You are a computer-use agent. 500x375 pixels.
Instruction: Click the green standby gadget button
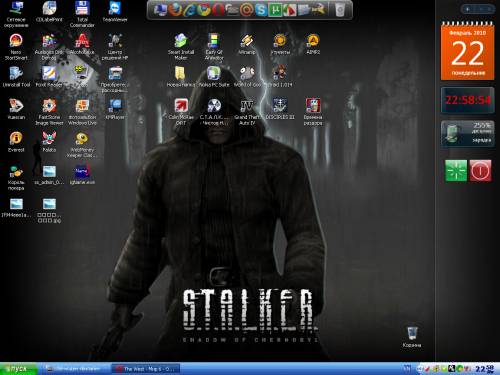(x=456, y=171)
